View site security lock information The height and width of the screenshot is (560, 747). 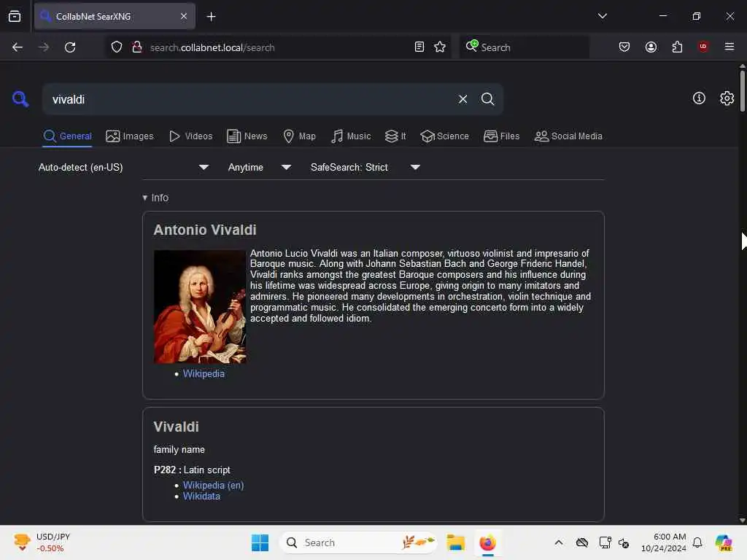[136, 47]
